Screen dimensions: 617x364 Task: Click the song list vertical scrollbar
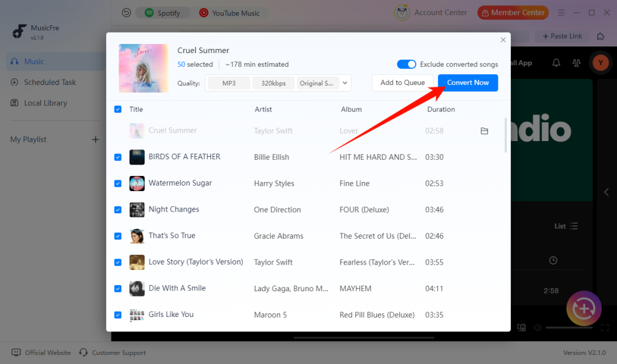(506, 135)
